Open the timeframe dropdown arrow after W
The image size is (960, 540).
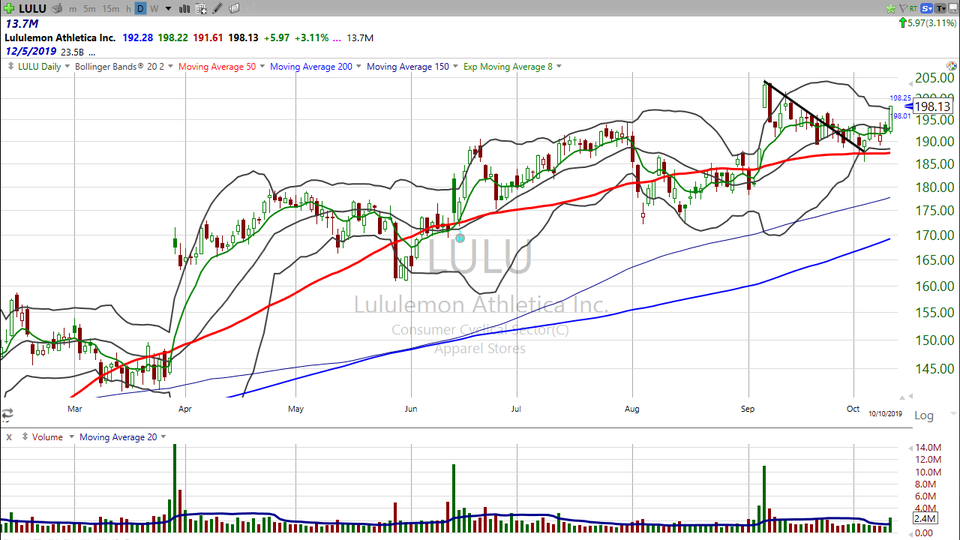(168, 9)
